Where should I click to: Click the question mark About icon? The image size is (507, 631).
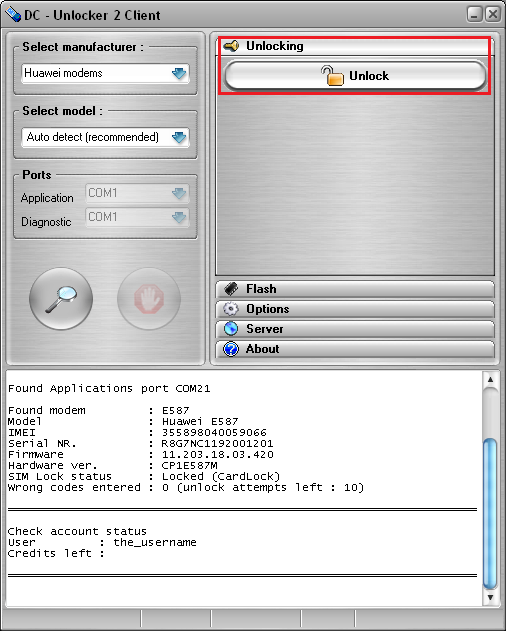[x=231, y=349]
